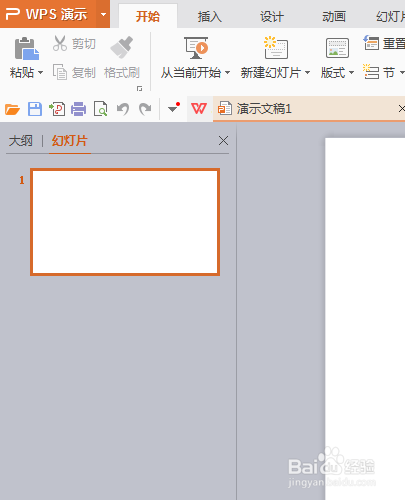Viewport: 405px width, 500px height.
Task: Open the WPS 演示 application menu
Action: pyautogui.click(x=48, y=14)
